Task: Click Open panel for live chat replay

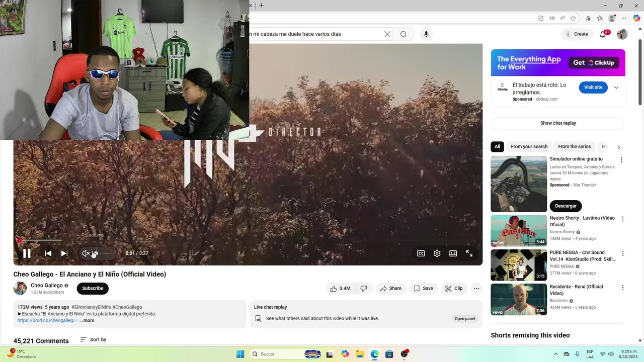Action: (x=465, y=319)
